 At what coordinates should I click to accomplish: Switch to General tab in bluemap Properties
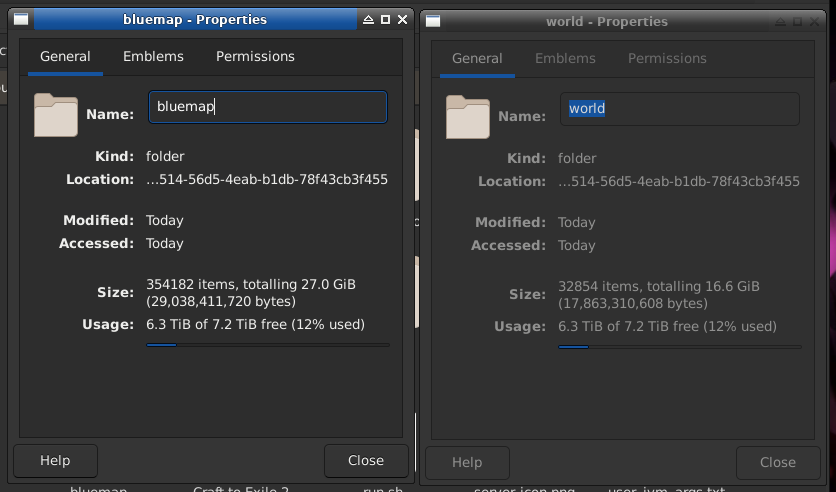tap(65, 57)
